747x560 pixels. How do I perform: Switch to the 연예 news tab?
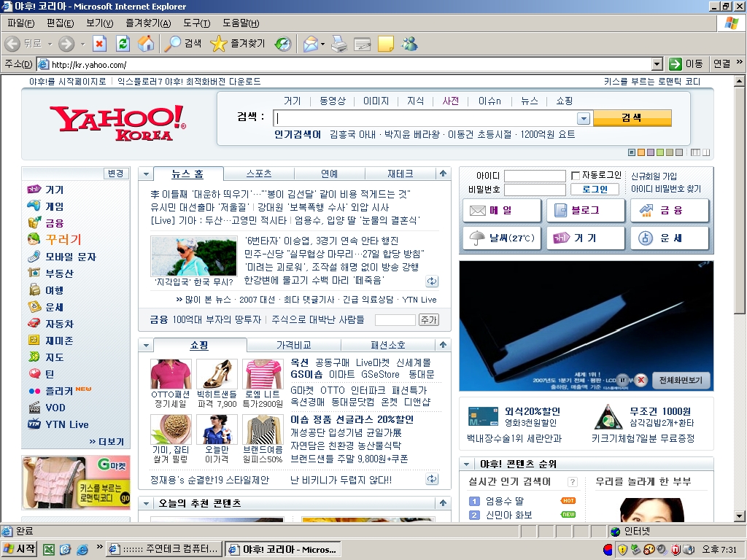[x=329, y=174]
